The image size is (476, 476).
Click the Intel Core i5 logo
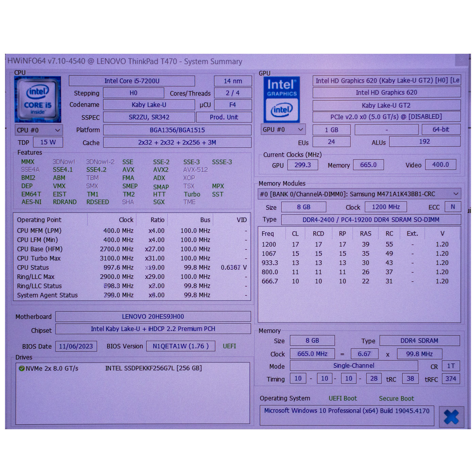click(x=38, y=99)
